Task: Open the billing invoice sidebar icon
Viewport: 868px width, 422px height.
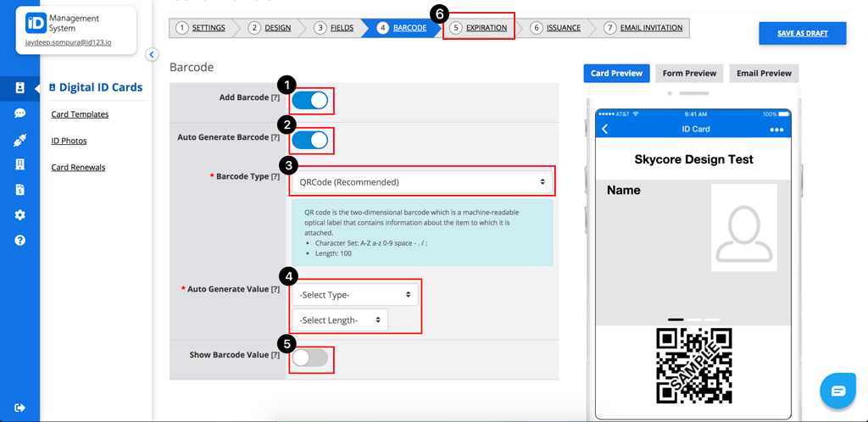Action: point(20,190)
